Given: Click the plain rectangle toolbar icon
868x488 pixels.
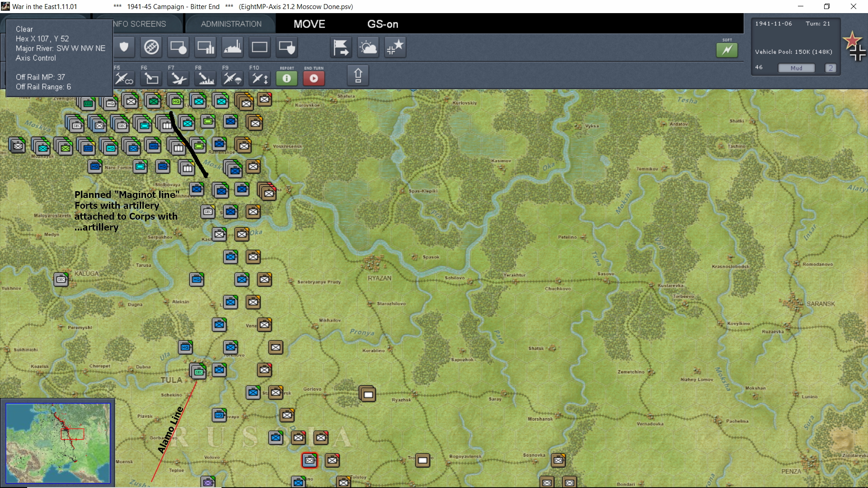Looking at the screenshot, I should [259, 47].
